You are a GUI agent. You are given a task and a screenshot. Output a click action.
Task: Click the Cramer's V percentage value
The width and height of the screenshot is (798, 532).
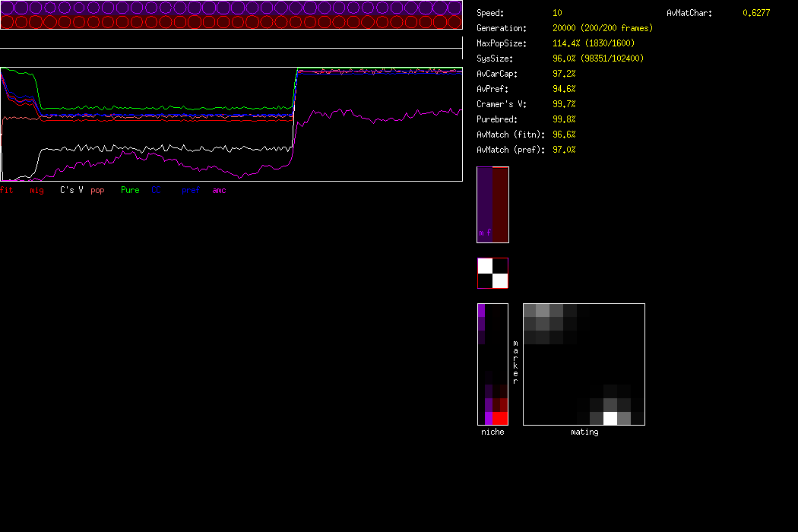pos(564,104)
